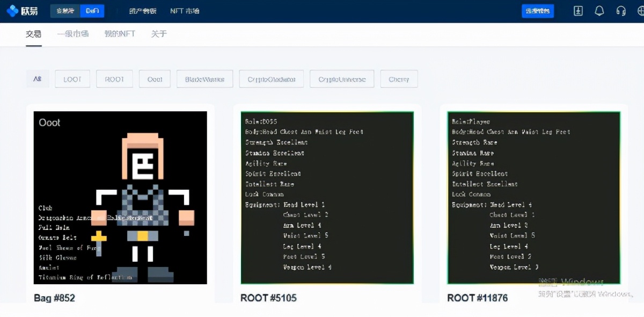
Task: Select the Cherry filter swatch
Action: coord(399,78)
